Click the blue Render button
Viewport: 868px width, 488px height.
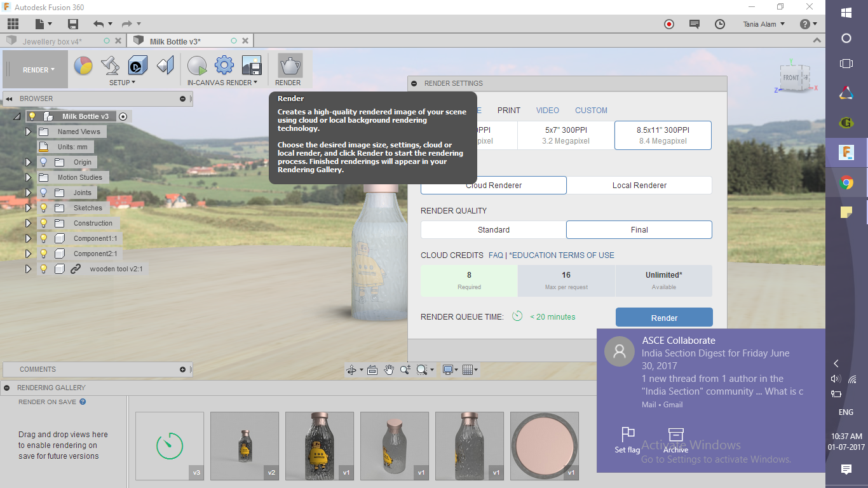[x=664, y=318]
